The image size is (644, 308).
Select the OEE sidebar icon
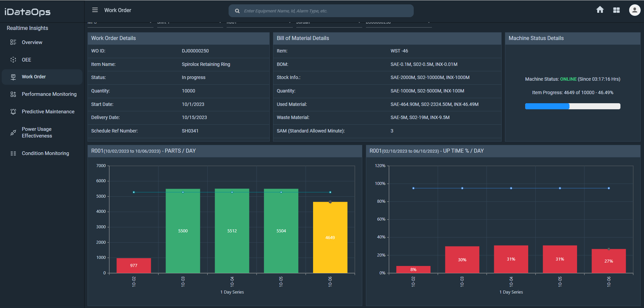[x=13, y=60]
